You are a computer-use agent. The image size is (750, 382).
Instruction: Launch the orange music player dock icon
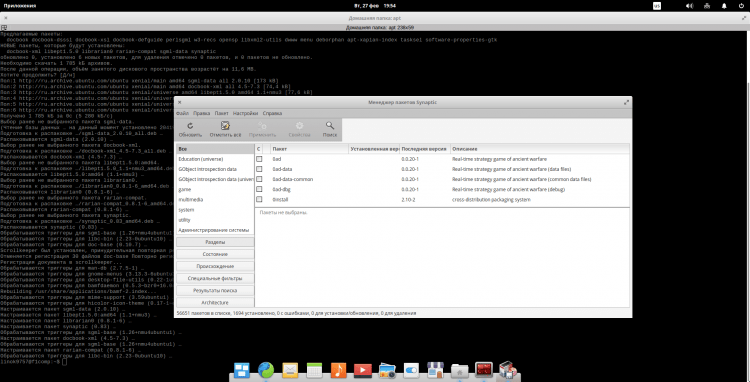point(339,371)
